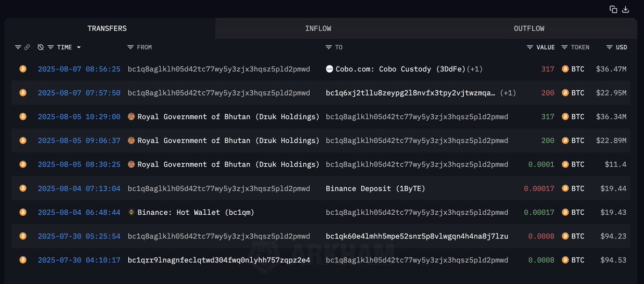The image size is (644, 284).
Task: Open Binance: Hot Wallet (bc1qm) entity
Action: point(196,212)
